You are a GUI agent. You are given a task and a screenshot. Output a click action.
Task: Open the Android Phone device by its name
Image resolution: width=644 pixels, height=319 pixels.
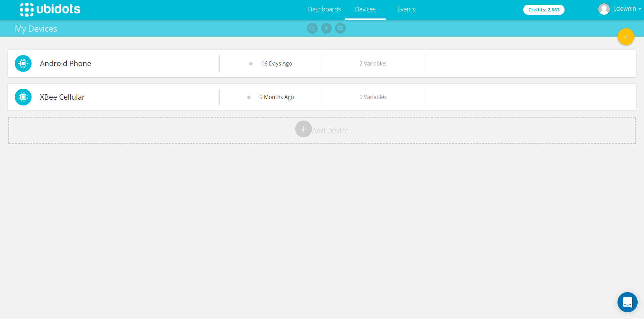click(x=65, y=63)
